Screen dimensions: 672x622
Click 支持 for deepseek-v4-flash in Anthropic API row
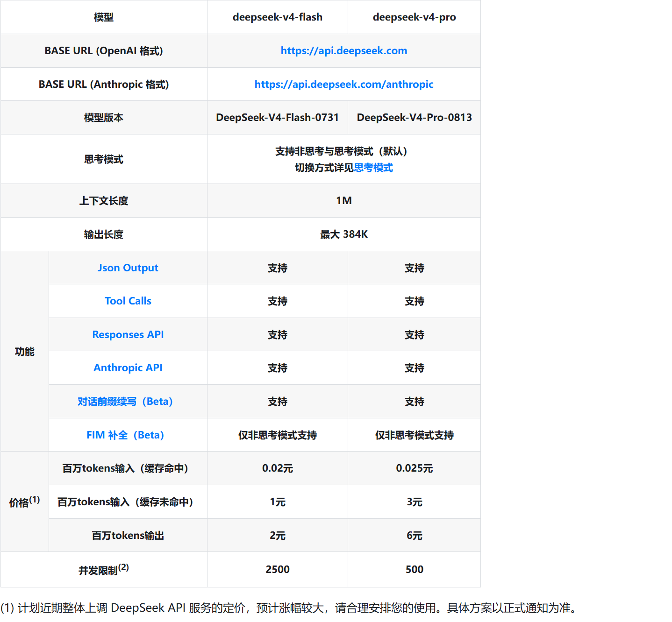(278, 368)
